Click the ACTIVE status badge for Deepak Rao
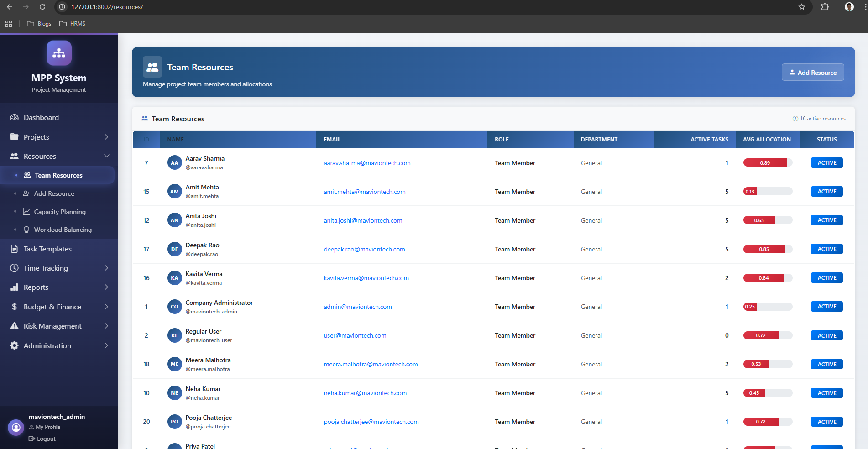Image resolution: width=868 pixels, height=449 pixels. [826, 249]
